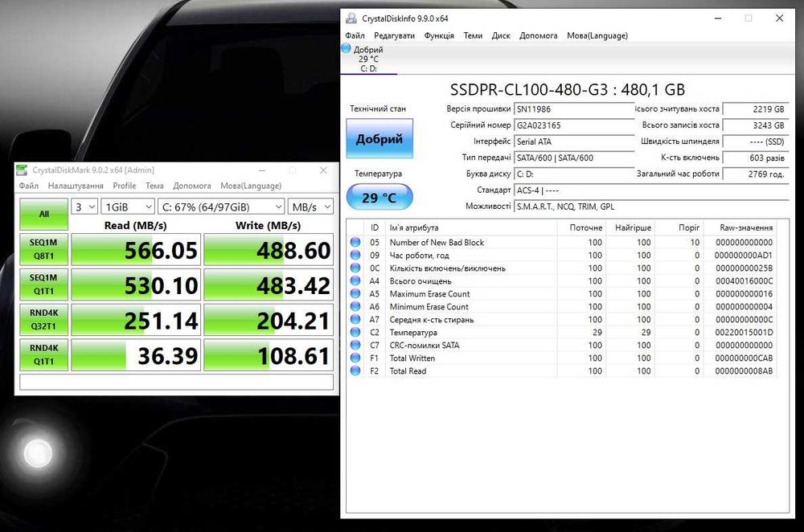Click status icon for Maximum Erase Count
Screen dimensions: 804x532
pos(355,293)
